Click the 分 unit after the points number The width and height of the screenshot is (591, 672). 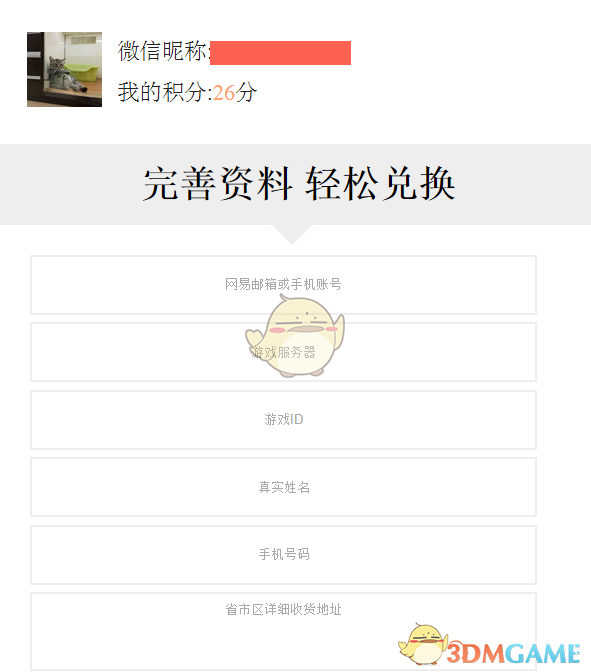coord(246,93)
